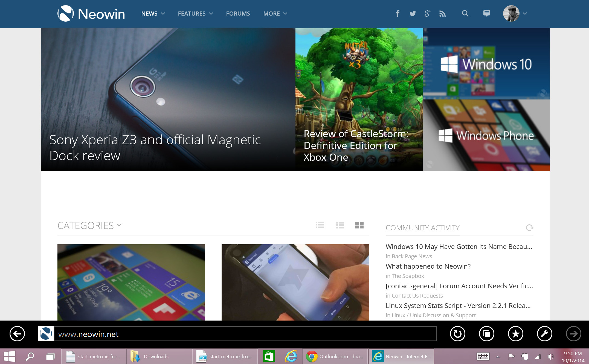589x364 pixels.
Task: Show hidden tray icons arrow
Action: pyautogui.click(x=498, y=357)
